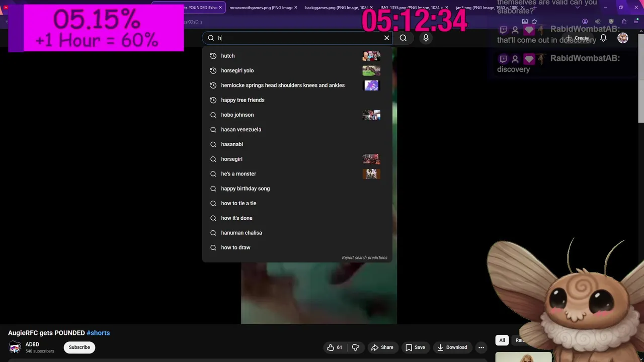Click the browser extensions puzzle icon
Screen dimensions: 644x362
[624, 22]
